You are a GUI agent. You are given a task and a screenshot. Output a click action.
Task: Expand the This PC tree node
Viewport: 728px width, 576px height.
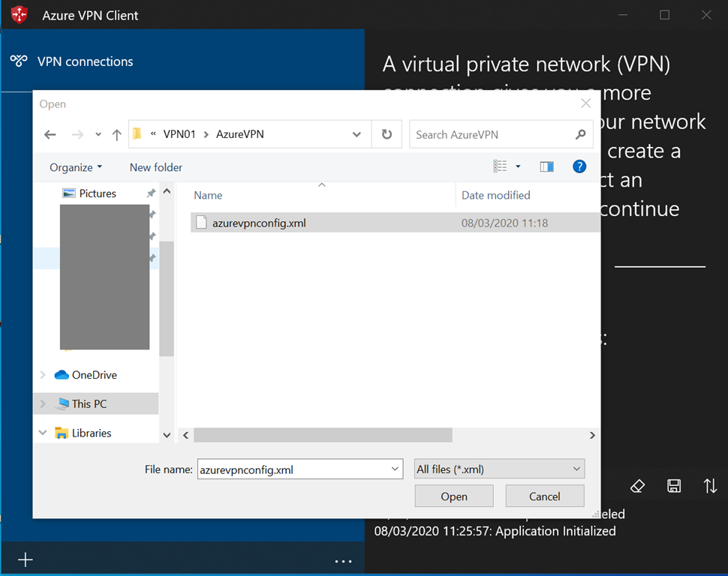tap(43, 403)
